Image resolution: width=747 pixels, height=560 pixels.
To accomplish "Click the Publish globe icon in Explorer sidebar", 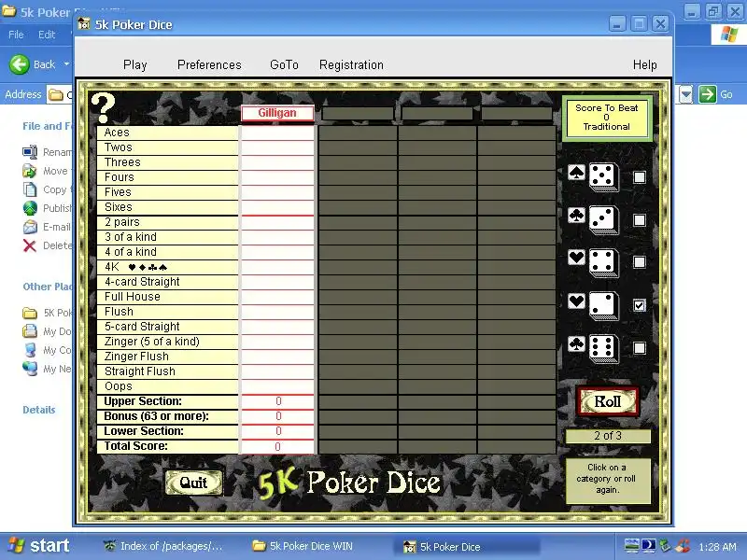I will 30,208.
